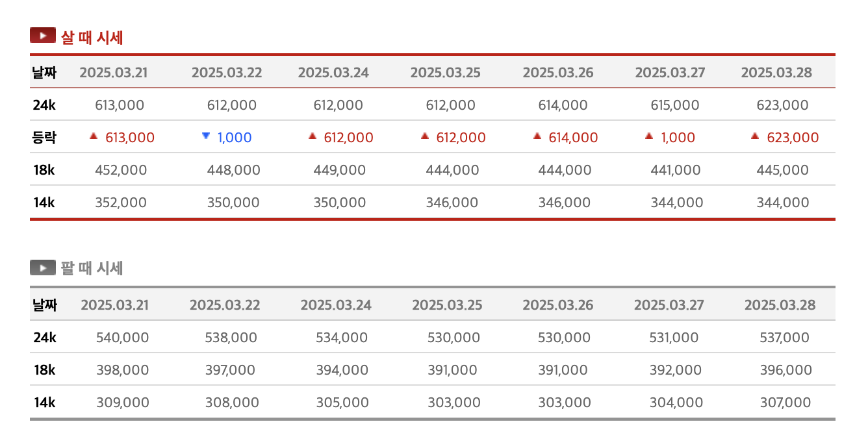Click the 날짜 label in the 팔 때 시세 table

pos(44,305)
